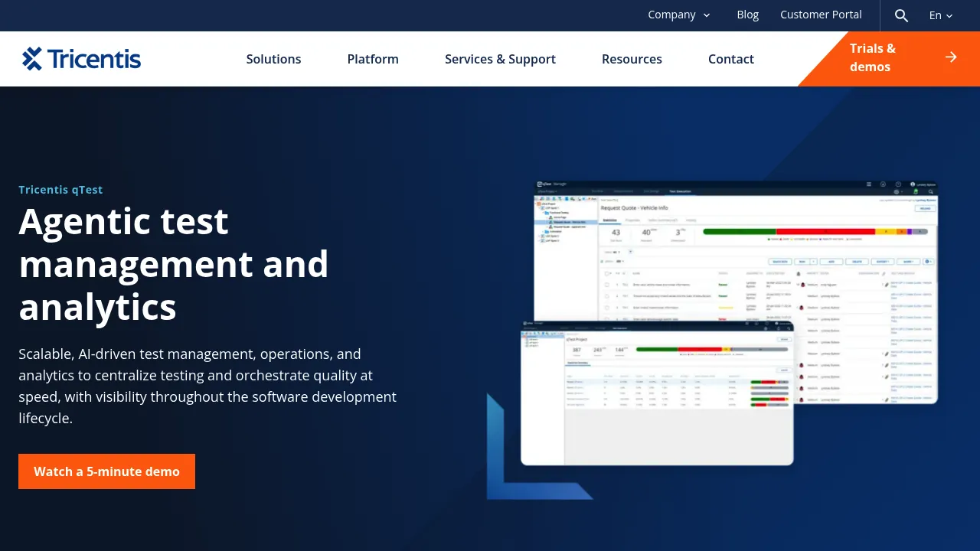
Task: Open the search magnifier icon
Action: 901,15
